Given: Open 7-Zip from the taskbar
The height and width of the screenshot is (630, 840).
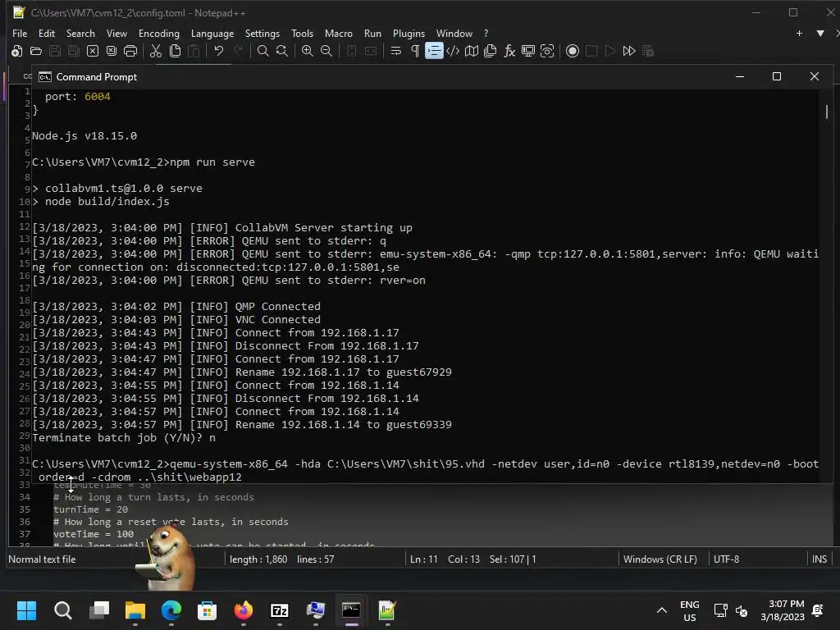Looking at the screenshot, I should pyautogui.click(x=279, y=610).
